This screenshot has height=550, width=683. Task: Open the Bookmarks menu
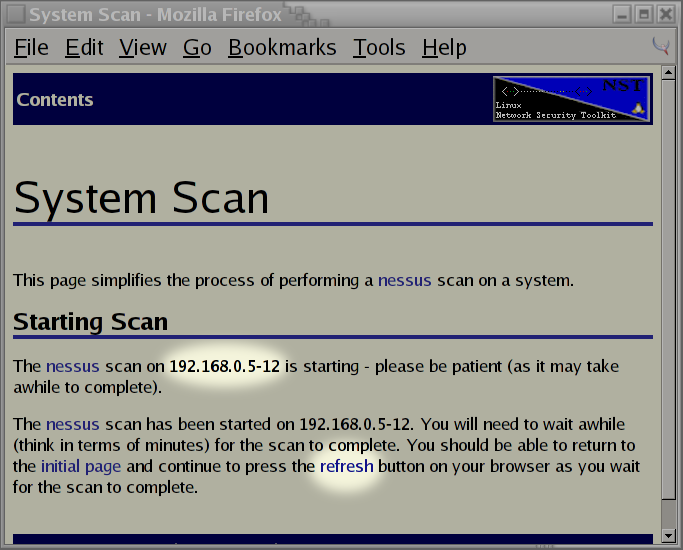click(282, 47)
